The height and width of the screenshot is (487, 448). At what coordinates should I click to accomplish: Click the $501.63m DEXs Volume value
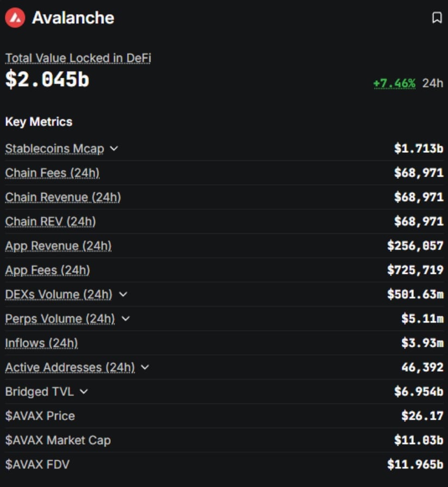415,294
